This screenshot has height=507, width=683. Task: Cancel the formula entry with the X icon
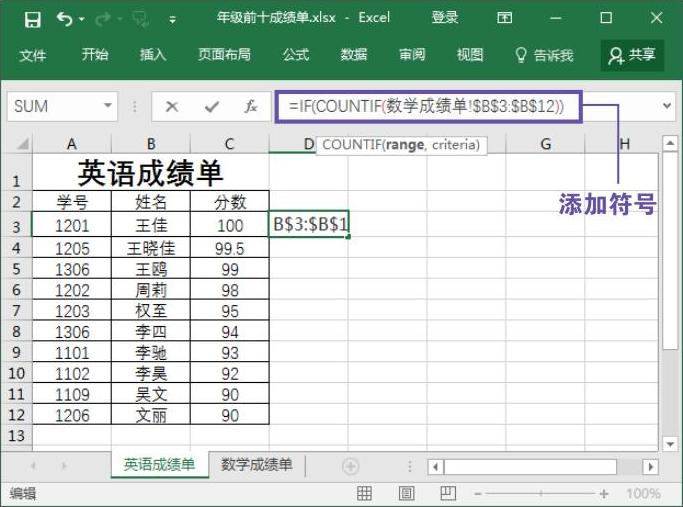(172, 106)
